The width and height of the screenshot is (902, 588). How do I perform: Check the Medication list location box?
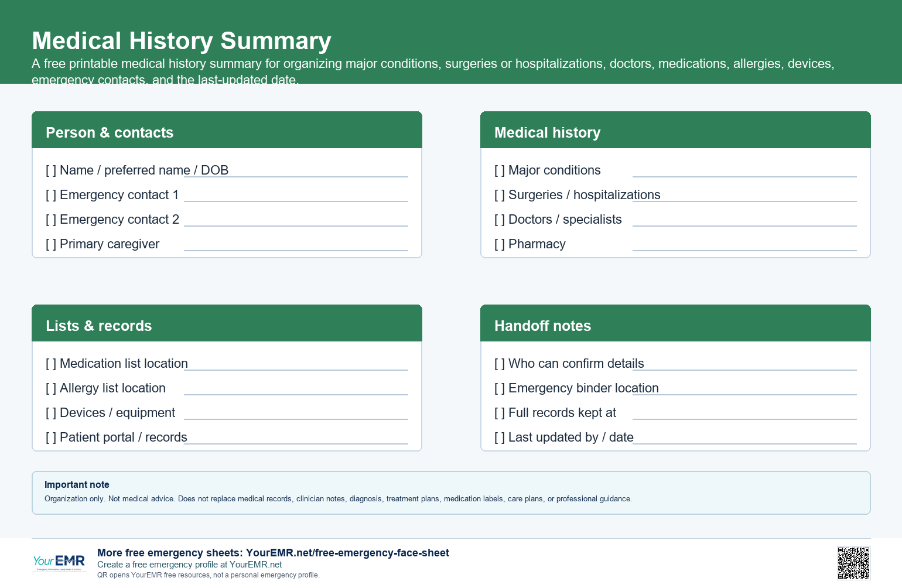[x=51, y=364]
